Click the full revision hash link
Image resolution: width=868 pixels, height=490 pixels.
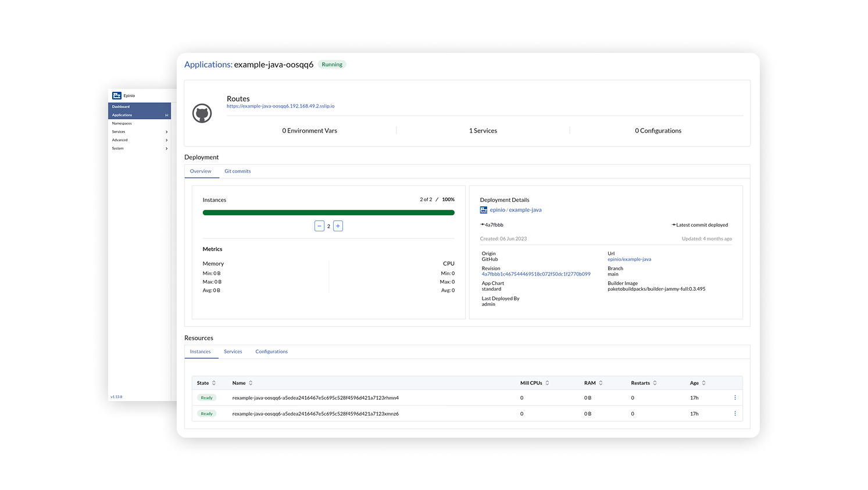pyautogui.click(x=535, y=274)
